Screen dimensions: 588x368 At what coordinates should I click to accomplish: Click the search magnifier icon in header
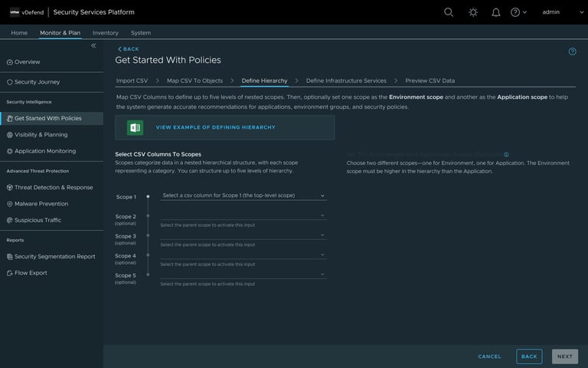(x=449, y=12)
